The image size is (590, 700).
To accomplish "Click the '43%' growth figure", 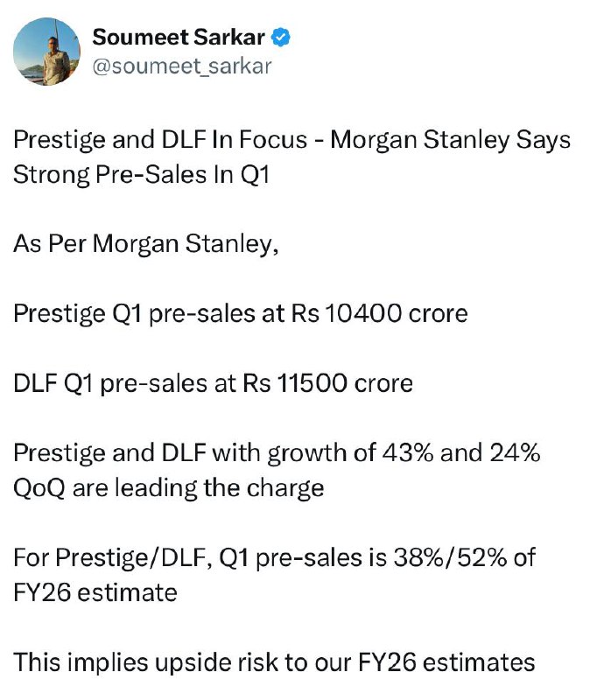I will 408,452.
